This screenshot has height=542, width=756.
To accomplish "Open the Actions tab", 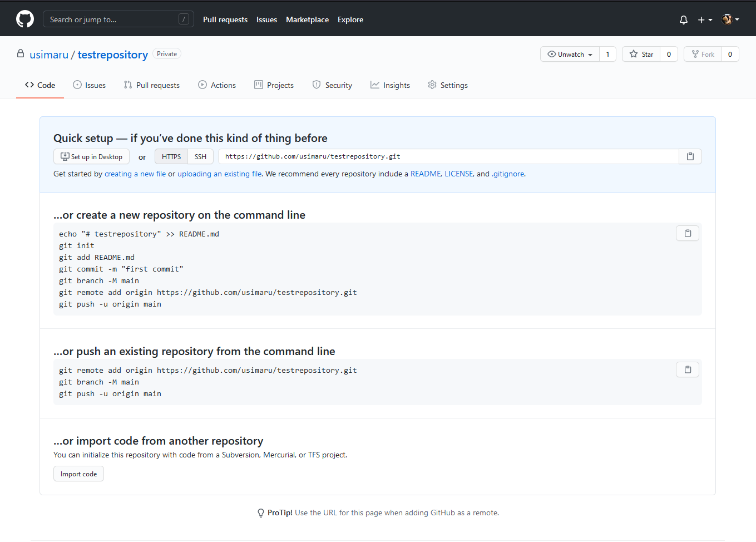I will (217, 85).
